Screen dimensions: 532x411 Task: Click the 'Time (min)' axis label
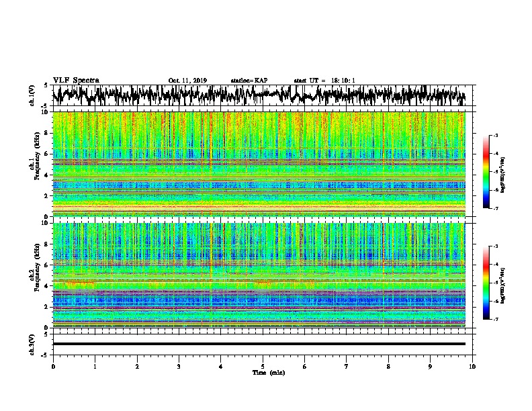269,373
